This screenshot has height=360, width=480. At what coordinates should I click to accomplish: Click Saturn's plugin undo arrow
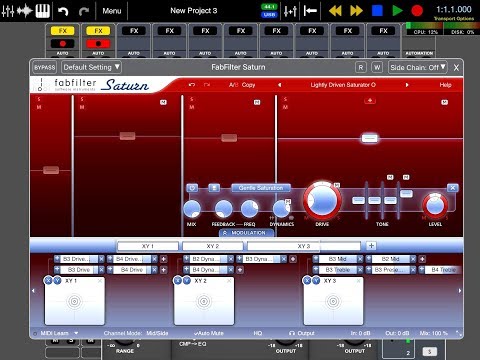pyautogui.click(x=192, y=85)
